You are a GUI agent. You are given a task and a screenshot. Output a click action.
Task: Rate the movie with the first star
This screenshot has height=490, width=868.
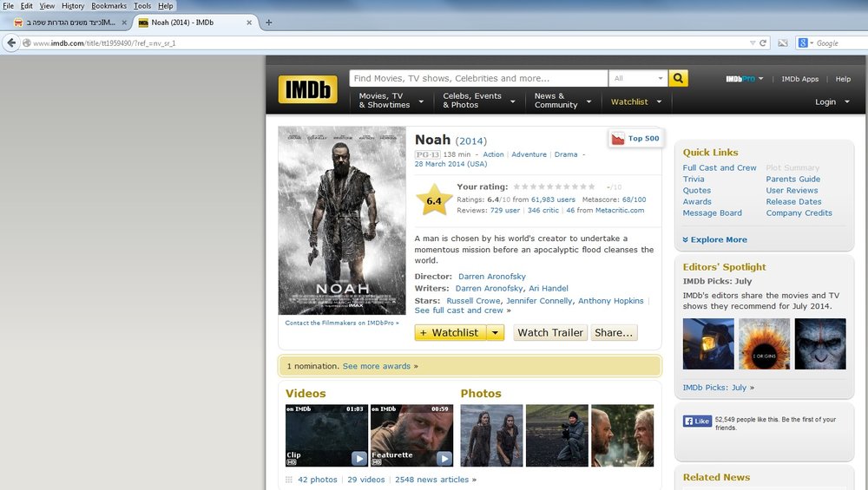(x=516, y=187)
